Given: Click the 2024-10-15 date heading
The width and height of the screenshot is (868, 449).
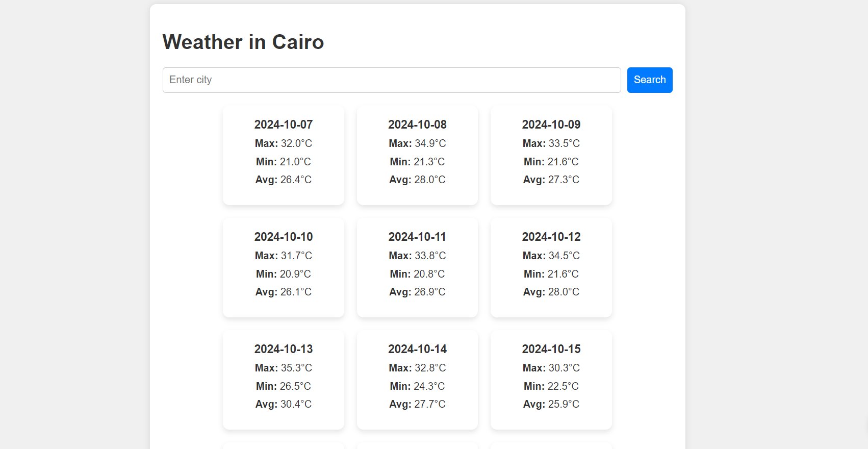Looking at the screenshot, I should point(551,349).
